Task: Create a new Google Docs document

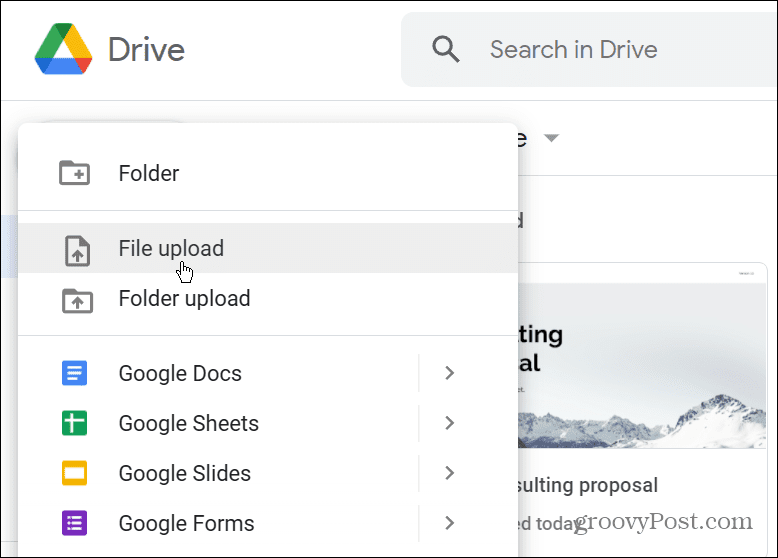Action: click(x=218, y=373)
